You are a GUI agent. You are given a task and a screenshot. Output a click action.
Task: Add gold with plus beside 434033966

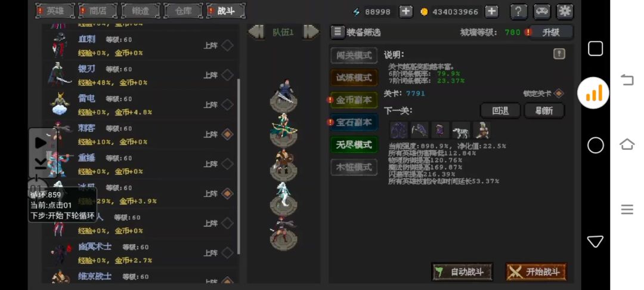pyautogui.click(x=491, y=11)
